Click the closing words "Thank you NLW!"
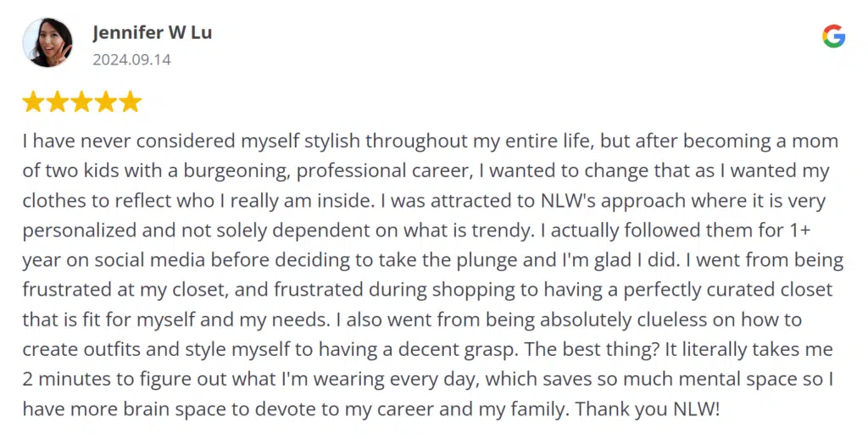Image resolution: width=868 pixels, height=439 pixels. 647,409
